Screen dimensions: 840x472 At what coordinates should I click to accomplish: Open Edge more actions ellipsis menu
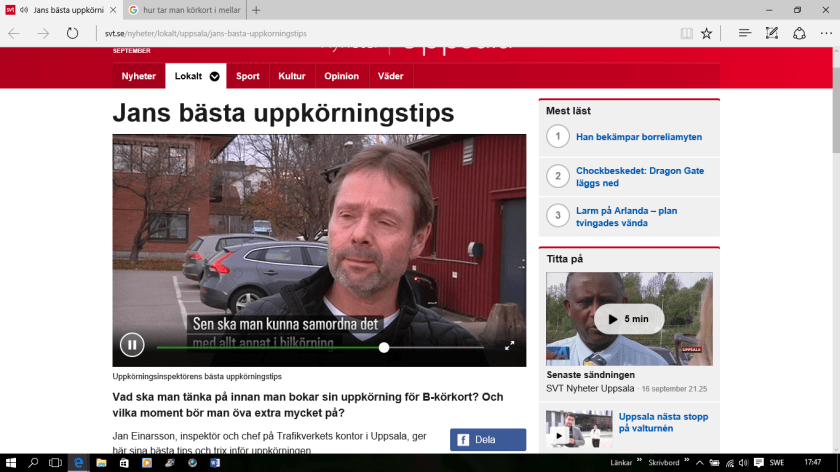(x=826, y=33)
